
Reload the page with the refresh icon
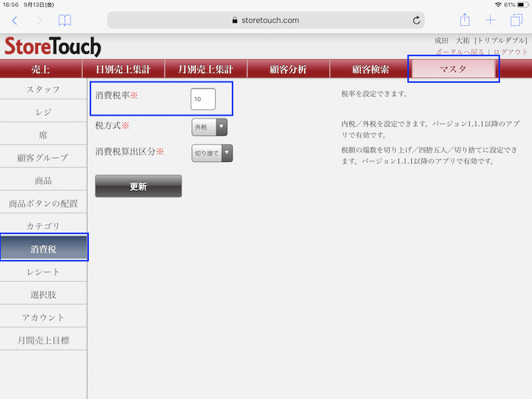click(416, 21)
